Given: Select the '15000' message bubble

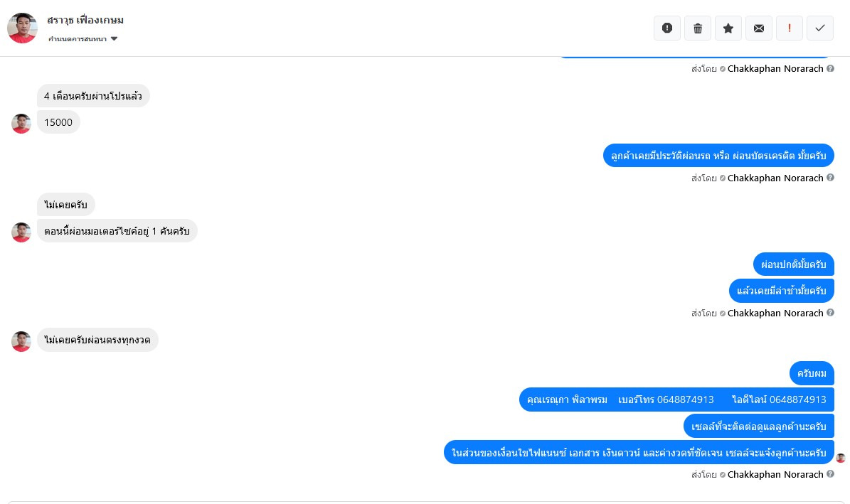Looking at the screenshot, I should [58, 122].
